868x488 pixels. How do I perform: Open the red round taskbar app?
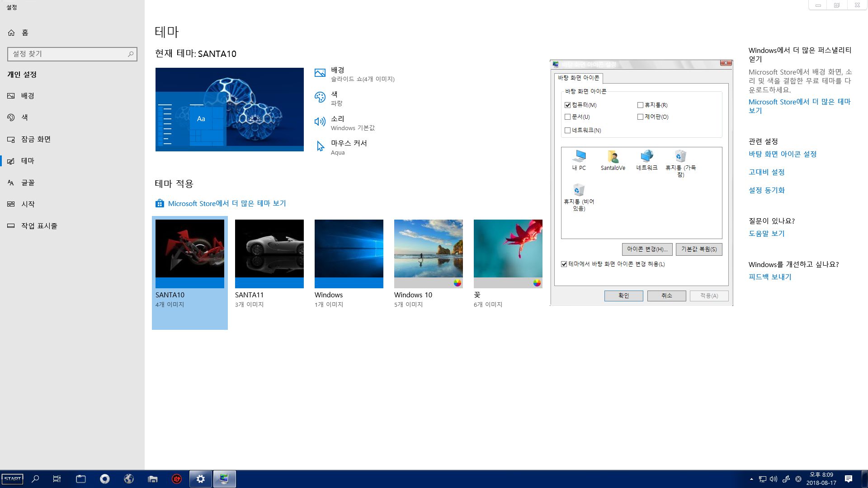pos(177,479)
